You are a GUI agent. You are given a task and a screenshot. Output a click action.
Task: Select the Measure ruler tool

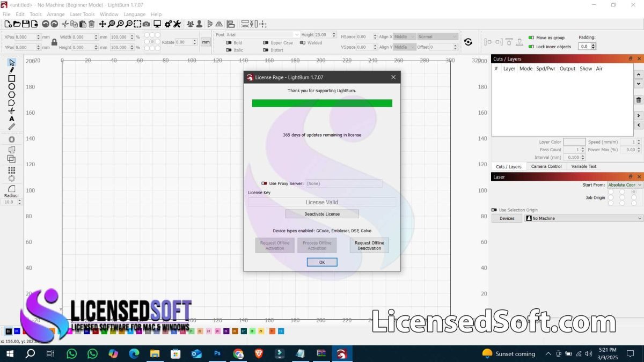tap(12, 127)
